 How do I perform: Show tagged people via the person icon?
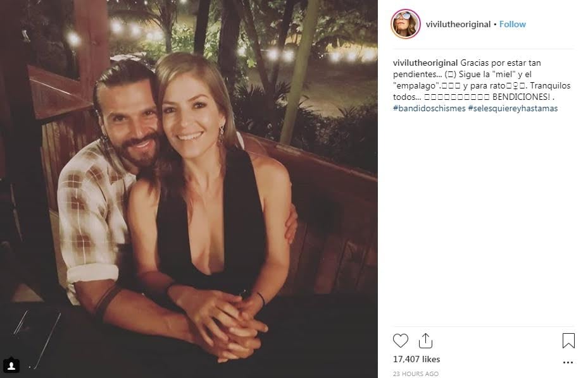tap(11, 365)
